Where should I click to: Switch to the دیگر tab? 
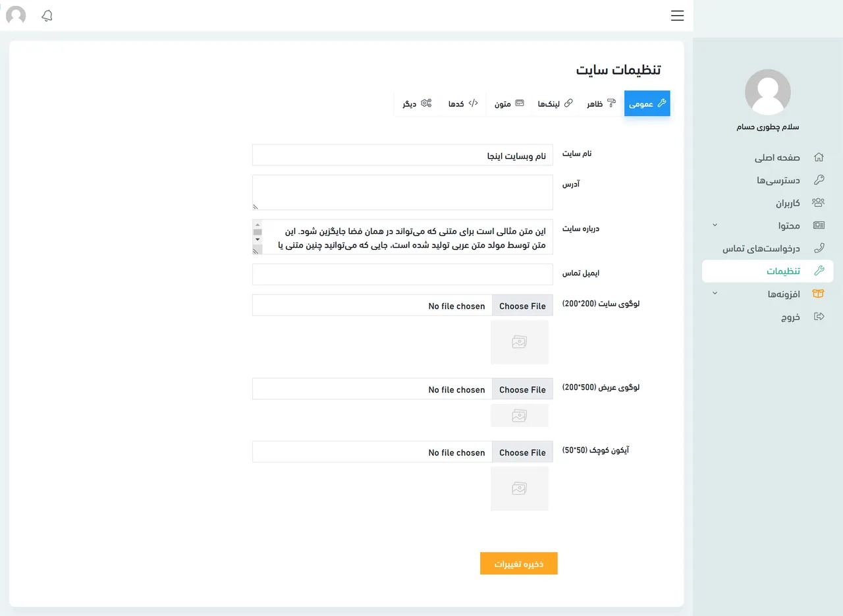417,103
